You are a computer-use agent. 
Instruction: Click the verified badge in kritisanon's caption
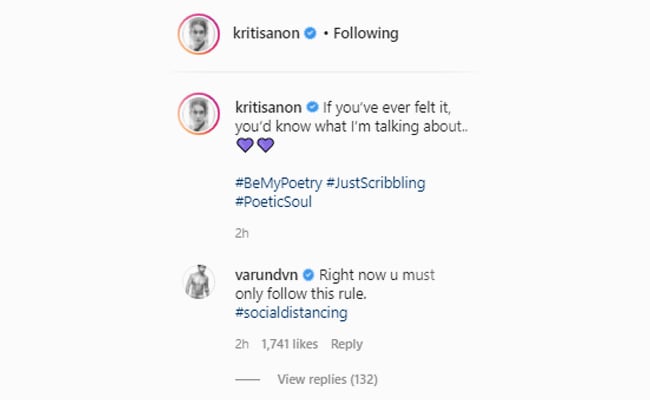point(312,106)
